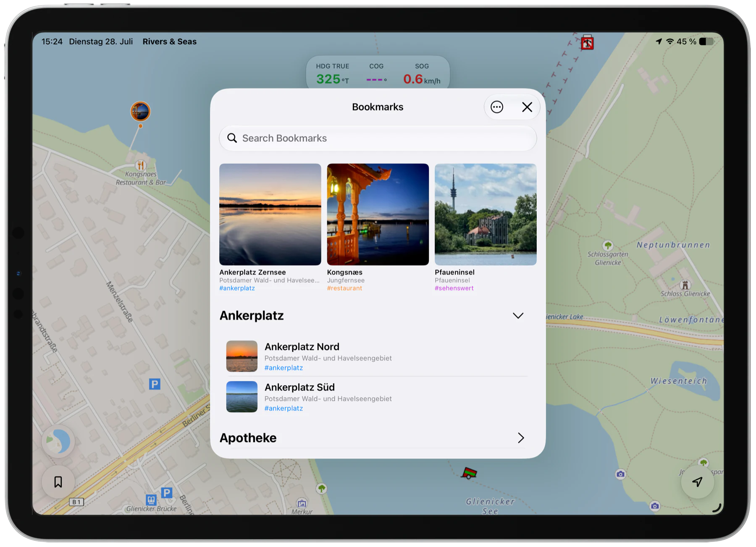This screenshot has width=756, height=547.
Task: Select the #restaurant tag under Kongsnæs
Action: pos(344,288)
